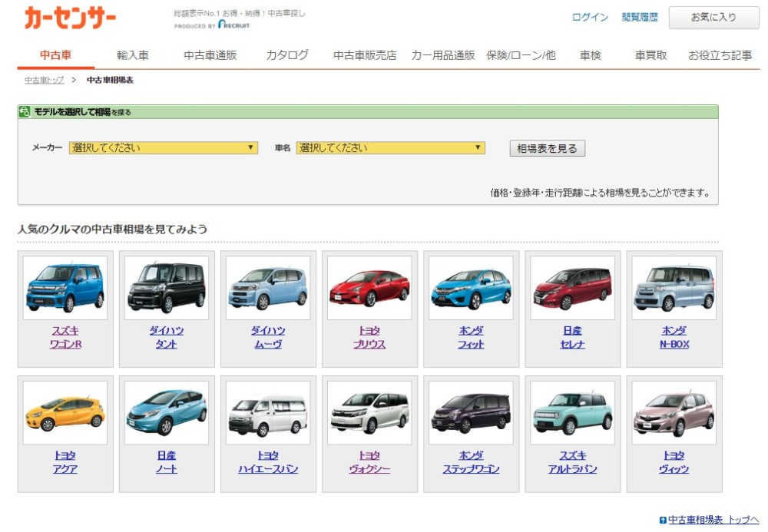This screenshot has width=768, height=532.
Task: Click the カーセンサー logo
Action: click(70, 18)
